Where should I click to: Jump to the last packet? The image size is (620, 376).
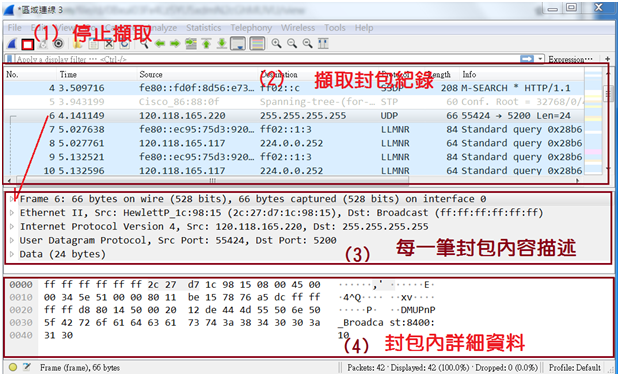[222, 44]
